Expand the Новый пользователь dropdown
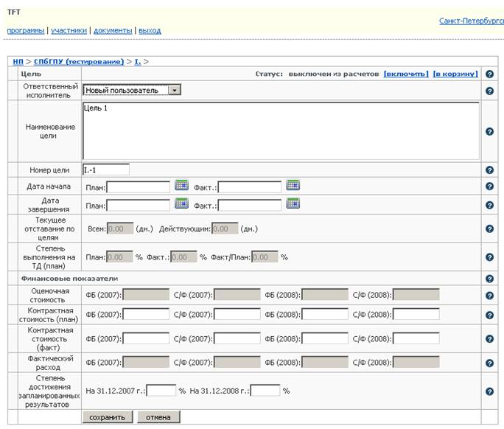Screen dimensions: 504x429 click(175, 90)
